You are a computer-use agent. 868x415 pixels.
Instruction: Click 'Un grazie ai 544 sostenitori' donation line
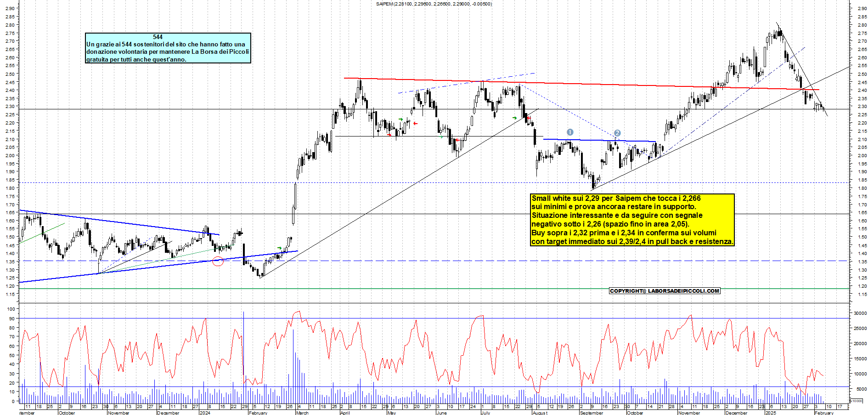[166, 44]
